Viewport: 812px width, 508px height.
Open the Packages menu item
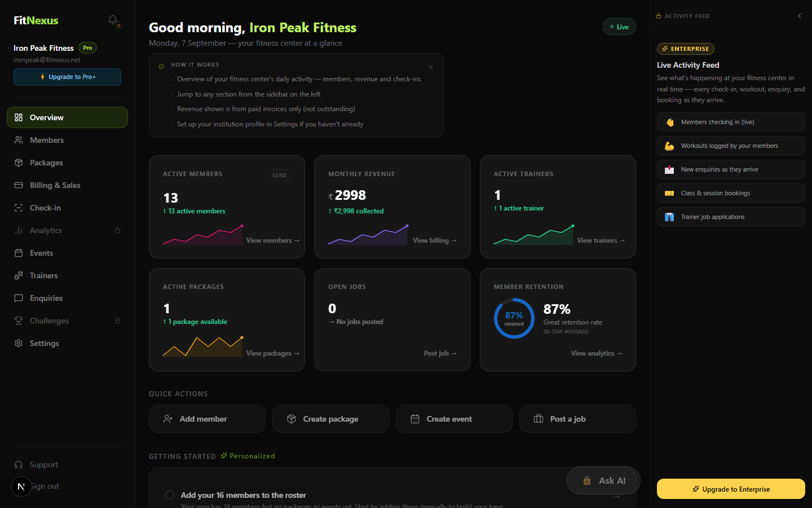pyautogui.click(x=67, y=163)
